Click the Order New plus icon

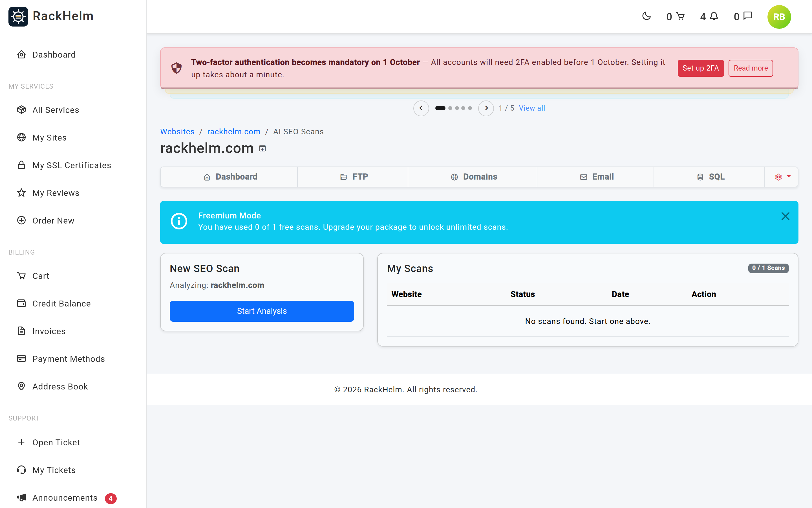tap(21, 220)
